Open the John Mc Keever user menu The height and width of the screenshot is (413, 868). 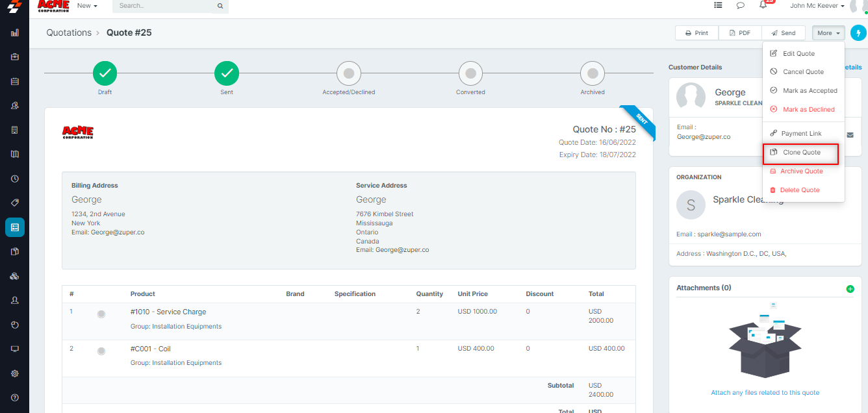[x=817, y=6]
